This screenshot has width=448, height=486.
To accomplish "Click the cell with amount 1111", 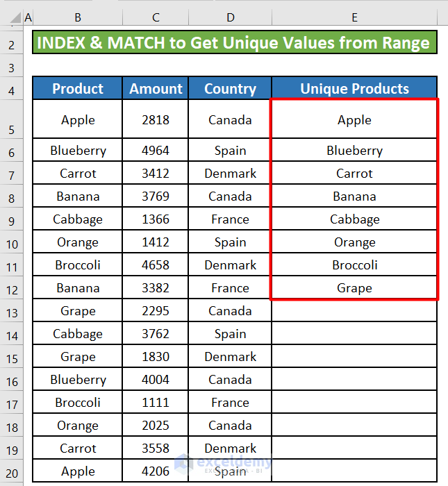I will pos(156,403).
